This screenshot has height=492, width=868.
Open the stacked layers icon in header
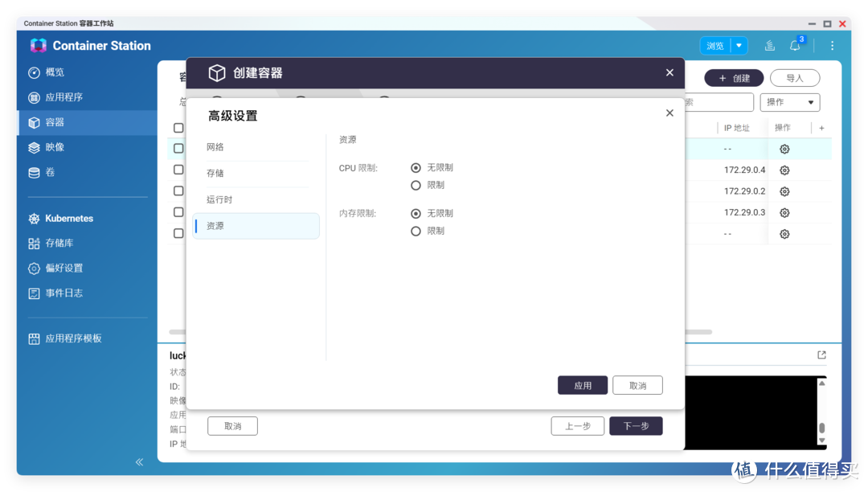(769, 46)
